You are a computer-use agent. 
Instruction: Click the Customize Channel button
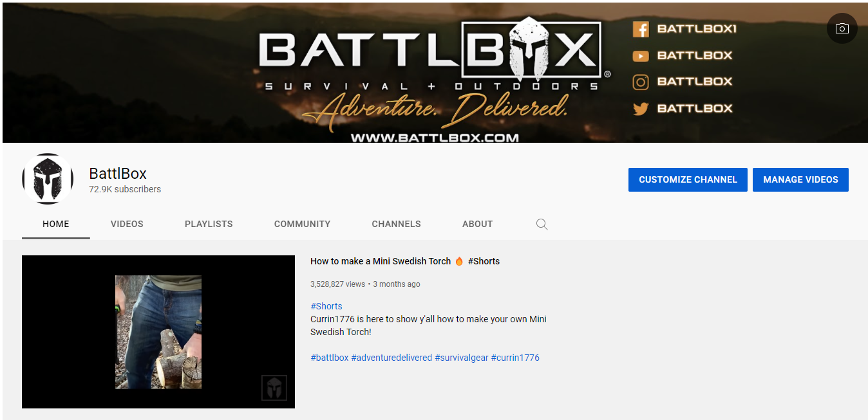[688, 179]
